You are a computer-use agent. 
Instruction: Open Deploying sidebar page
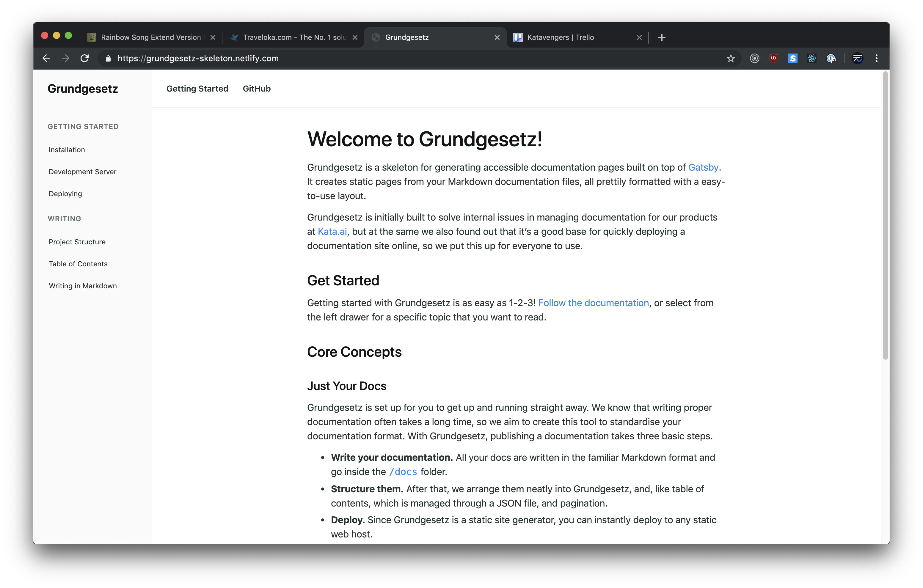[x=65, y=194]
